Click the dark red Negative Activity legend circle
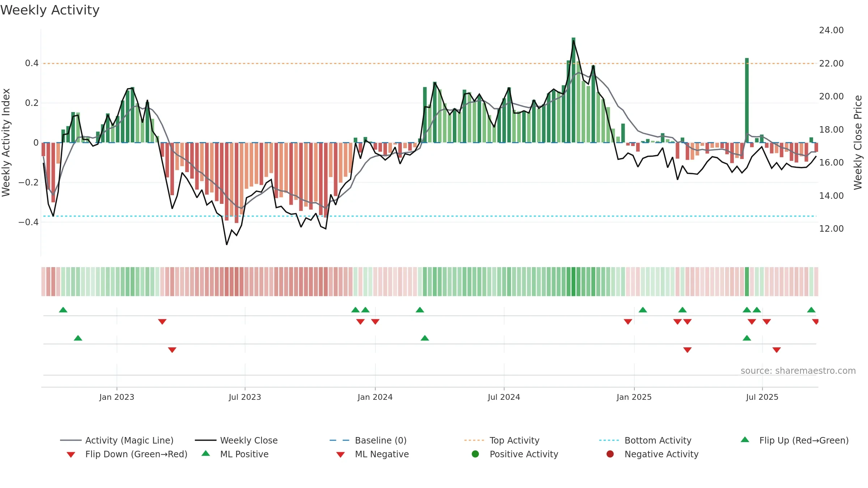The image size is (868, 488). coord(610,454)
